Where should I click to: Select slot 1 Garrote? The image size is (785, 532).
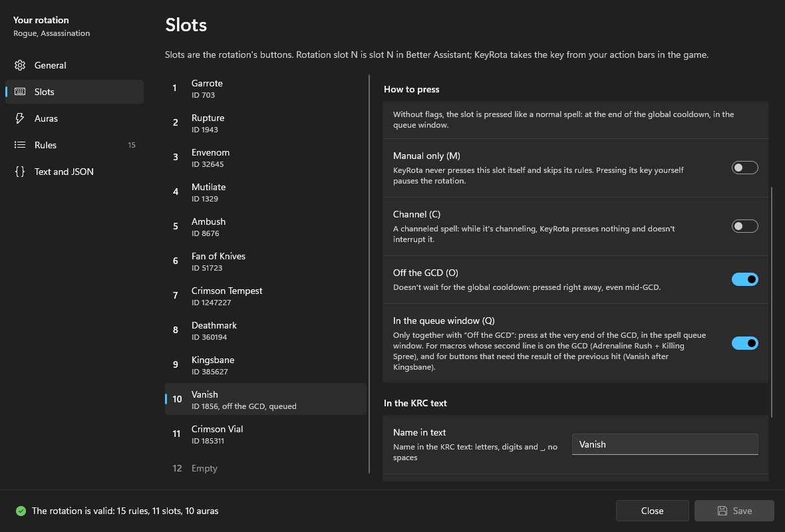tap(266, 88)
